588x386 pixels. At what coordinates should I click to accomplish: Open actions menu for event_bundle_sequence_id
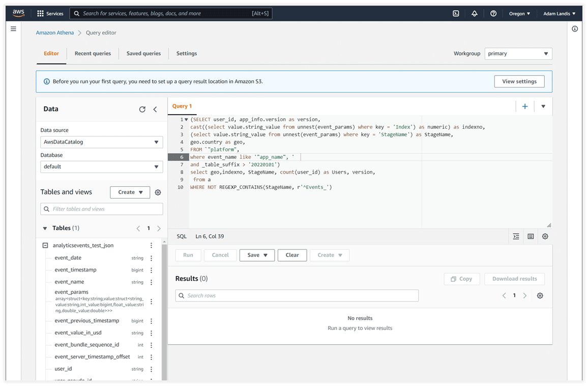tap(151, 345)
